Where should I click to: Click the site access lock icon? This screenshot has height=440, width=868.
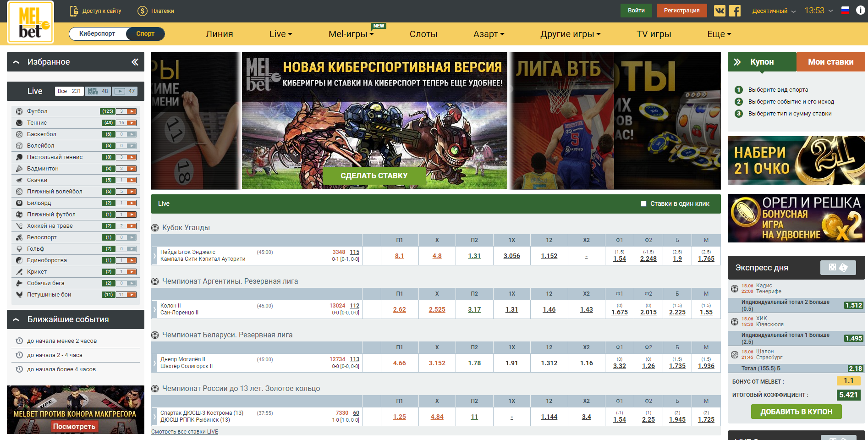pos(74,11)
